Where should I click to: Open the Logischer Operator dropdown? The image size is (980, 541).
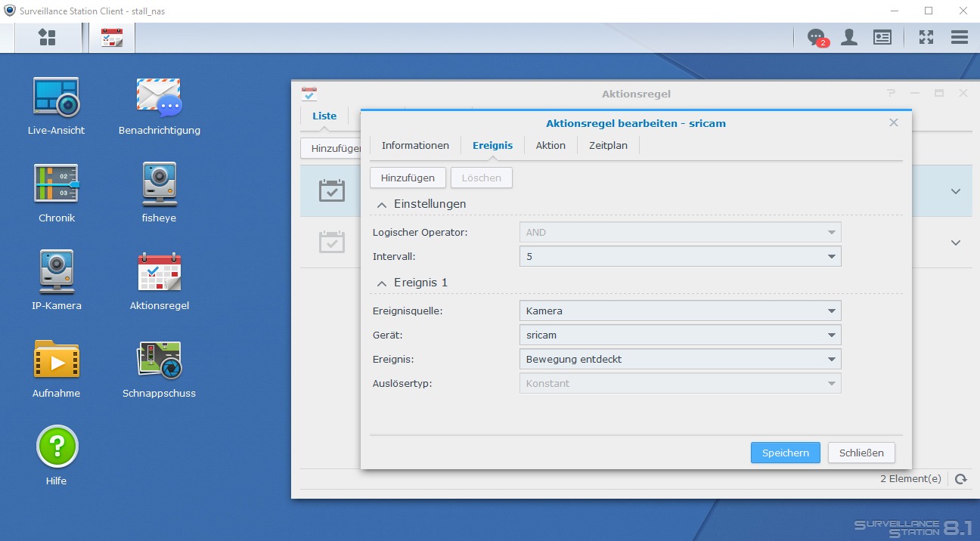pos(681,233)
